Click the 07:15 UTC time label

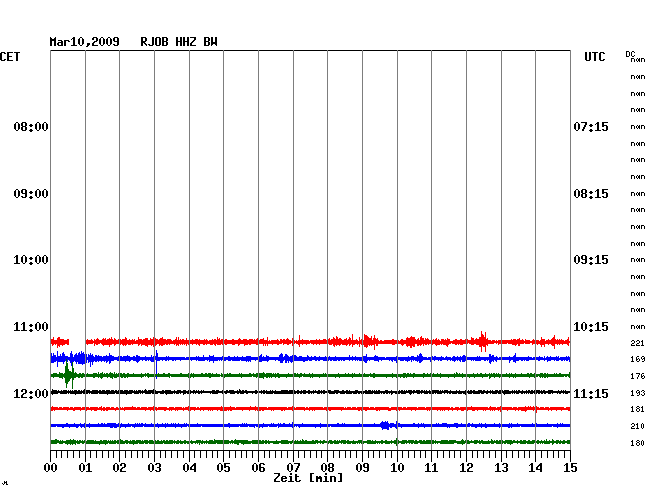pos(591,127)
